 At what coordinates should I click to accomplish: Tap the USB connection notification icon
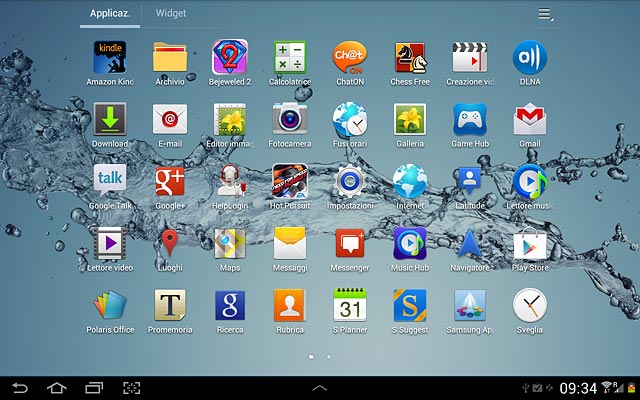pos(526,388)
